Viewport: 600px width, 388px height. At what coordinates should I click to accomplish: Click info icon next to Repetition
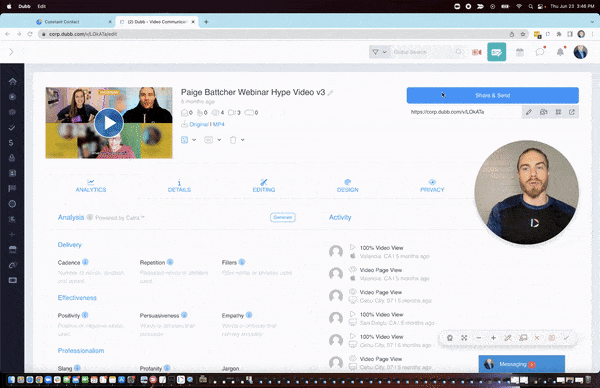(170, 262)
